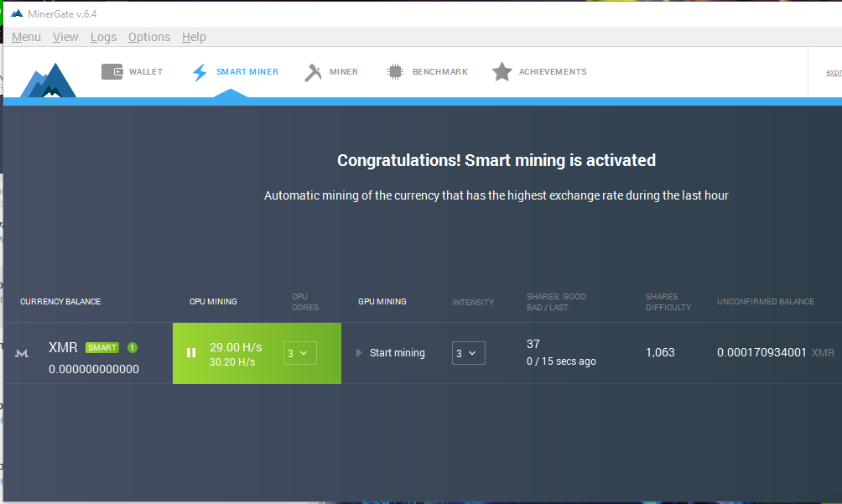The height and width of the screenshot is (504, 842).
Task: Pause CPU mining with pause button
Action: [191, 353]
